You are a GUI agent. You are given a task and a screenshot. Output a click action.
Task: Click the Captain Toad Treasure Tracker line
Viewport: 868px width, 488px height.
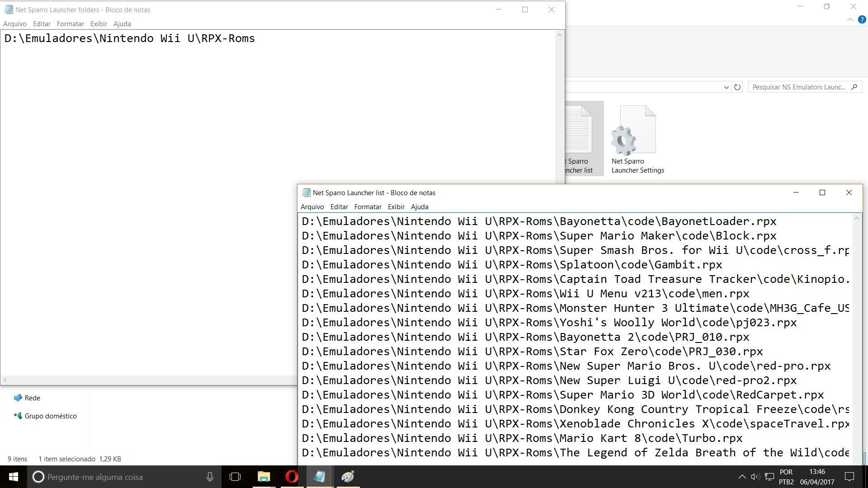pos(576,279)
